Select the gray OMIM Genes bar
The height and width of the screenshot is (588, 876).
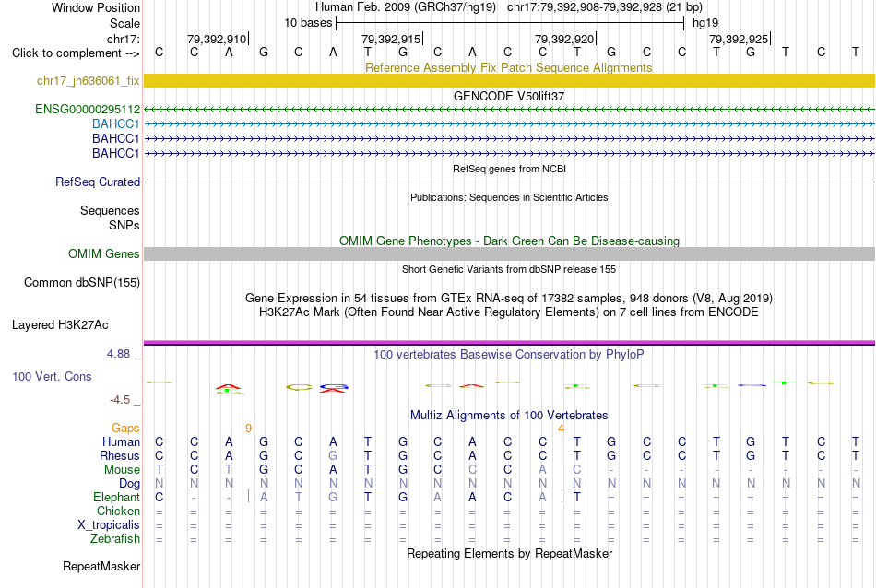509,254
